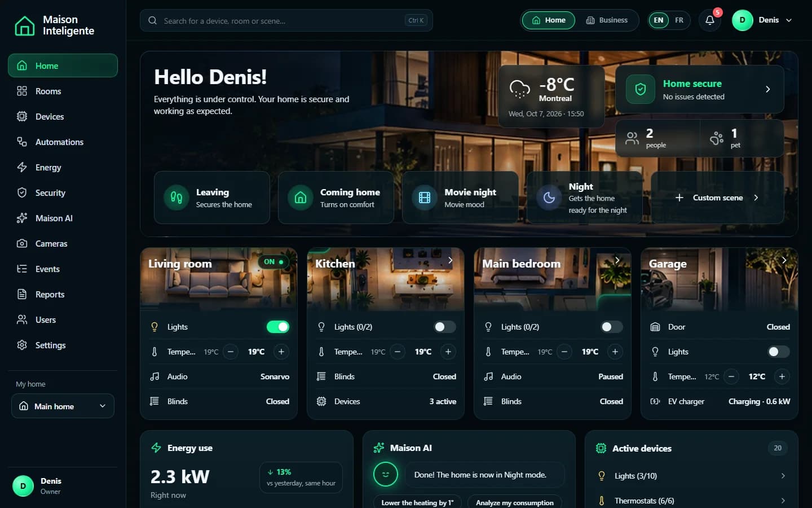Click the Movie night film icon
This screenshot has width=812, height=508.
tap(425, 198)
